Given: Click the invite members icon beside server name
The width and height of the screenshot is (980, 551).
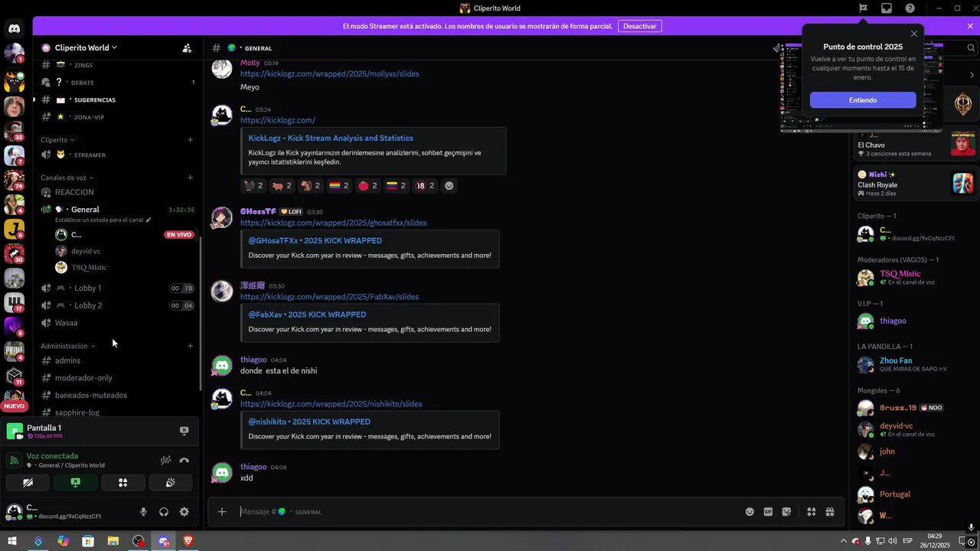Looking at the screenshot, I should [187, 47].
